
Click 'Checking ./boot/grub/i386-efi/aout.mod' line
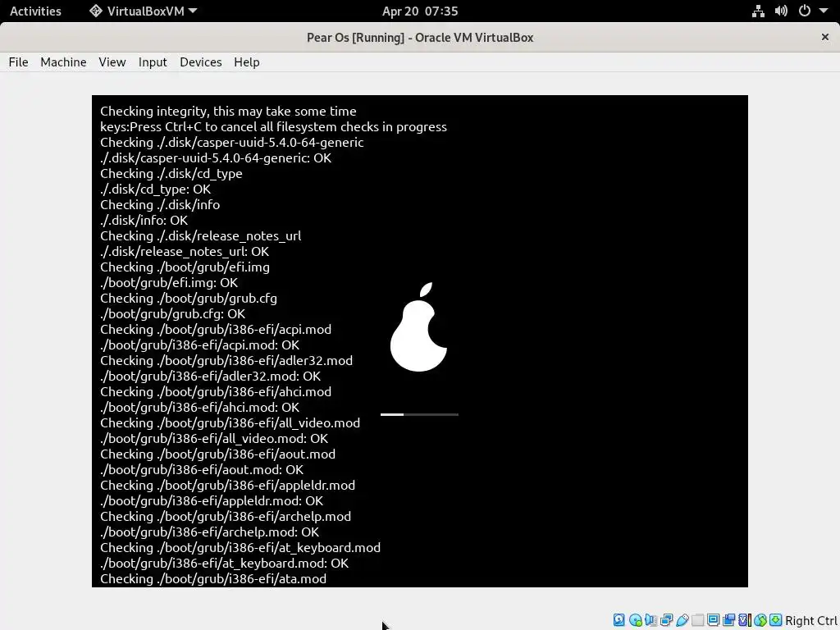(x=217, y=454)
